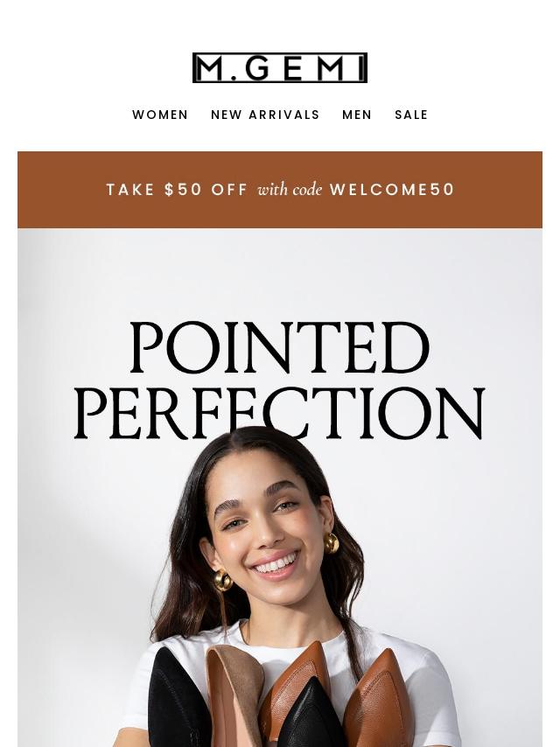Select the black suede pointed shoe

[x=177, y=698]
